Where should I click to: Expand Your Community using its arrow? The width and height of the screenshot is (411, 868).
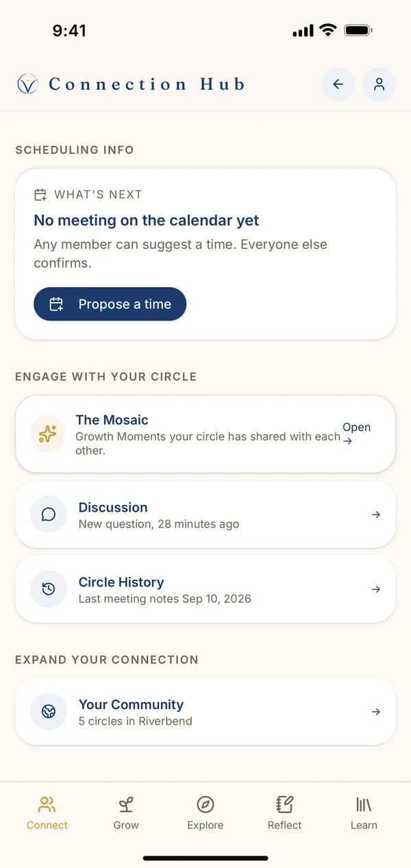(375, 712)
